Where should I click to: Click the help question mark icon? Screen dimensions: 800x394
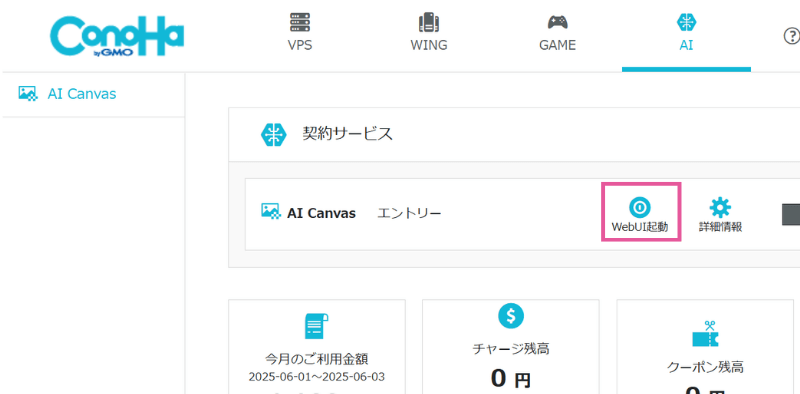pyautogui.click(x=791, y=36)
